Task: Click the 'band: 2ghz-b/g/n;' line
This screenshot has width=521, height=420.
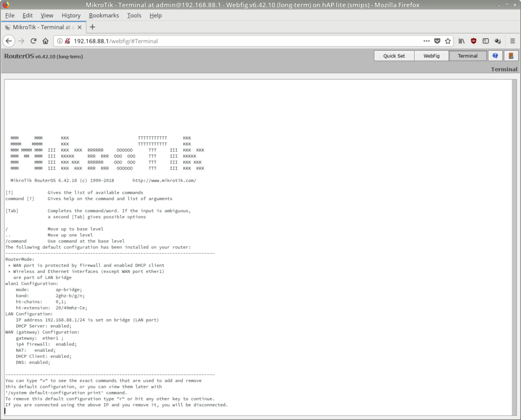Action: (x=50, y=296)
